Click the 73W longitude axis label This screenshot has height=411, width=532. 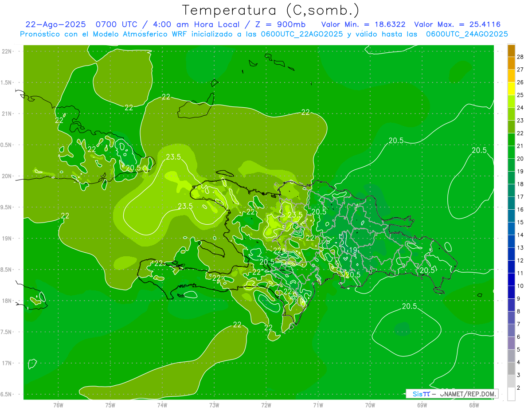214,405
